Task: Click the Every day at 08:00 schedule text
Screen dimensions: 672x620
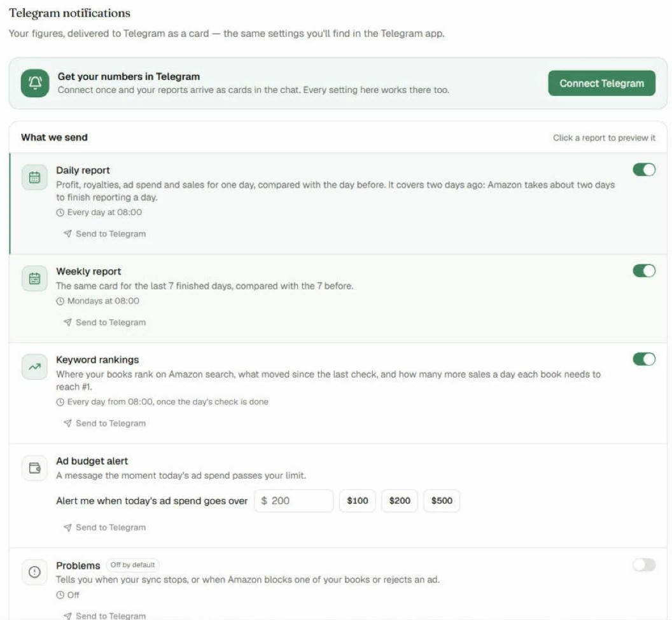Action: click(104, 212)
